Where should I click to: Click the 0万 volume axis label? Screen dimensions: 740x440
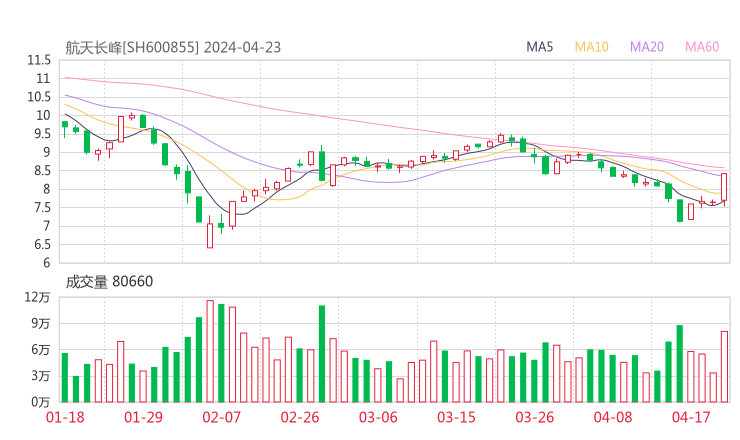(x=41, y=402)
